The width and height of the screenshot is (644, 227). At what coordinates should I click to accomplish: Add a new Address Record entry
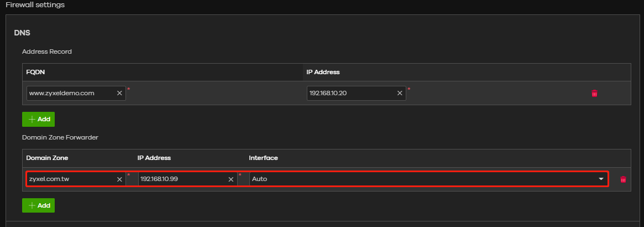[x=38, y=119]
